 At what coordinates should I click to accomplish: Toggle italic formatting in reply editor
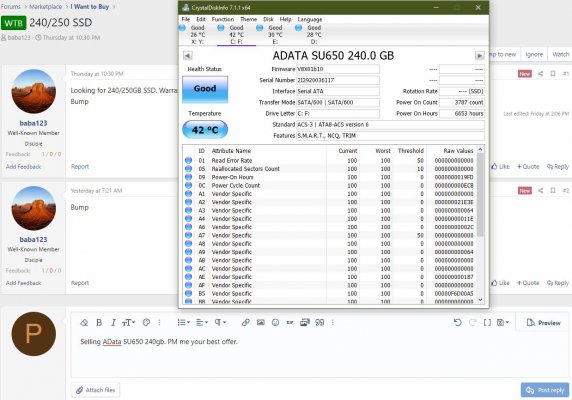pyautogui.click(x=113, y=322)
